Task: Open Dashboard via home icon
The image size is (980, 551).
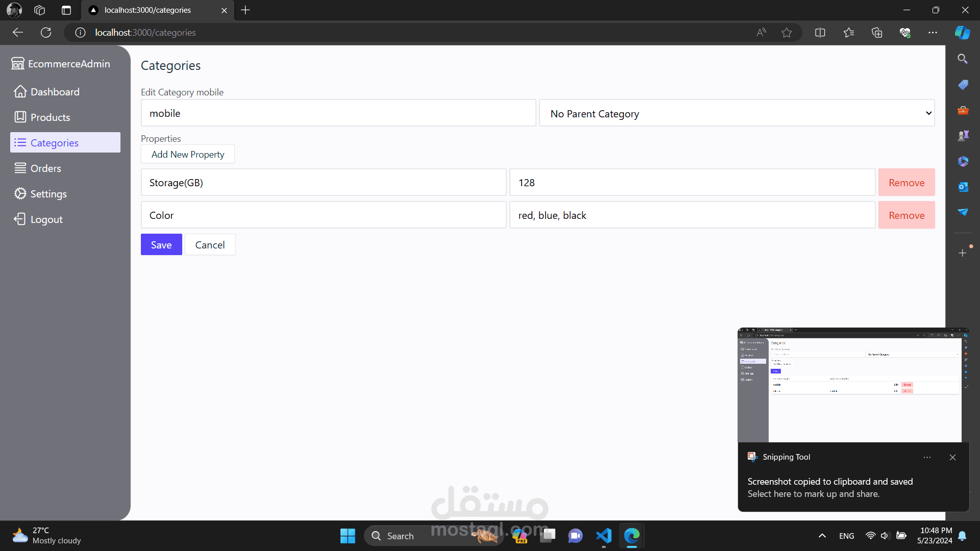Action: pos(20,92)
